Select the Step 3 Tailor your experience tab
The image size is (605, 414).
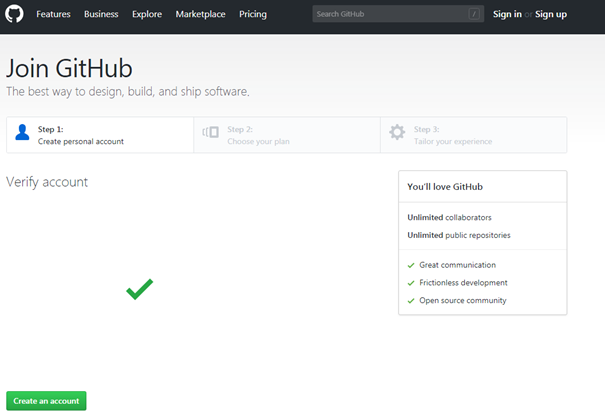[474, 135]
